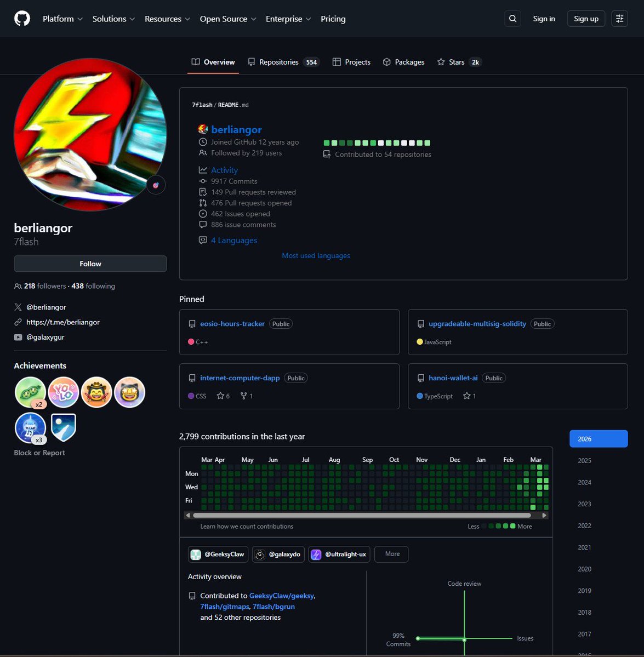644x657 pixels.
Task: Filter by @ultralight-ux organization
Action: click(x=339, y=555)
